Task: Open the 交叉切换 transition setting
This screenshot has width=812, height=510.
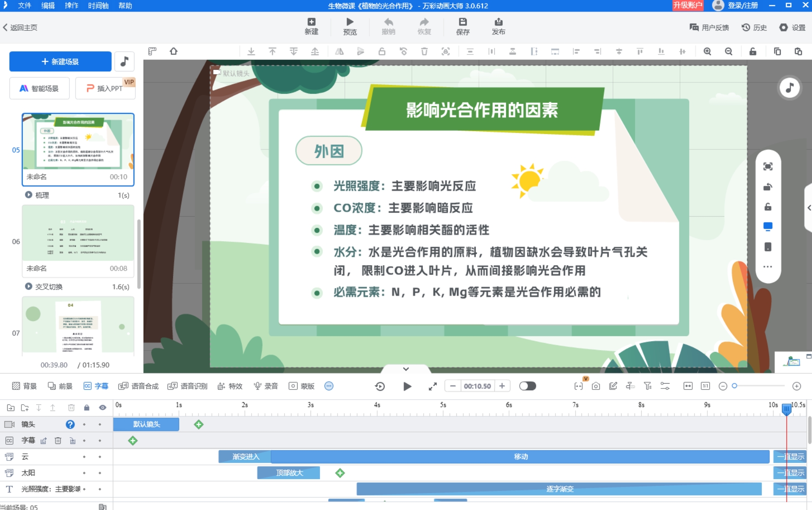Action: (44, 287)
